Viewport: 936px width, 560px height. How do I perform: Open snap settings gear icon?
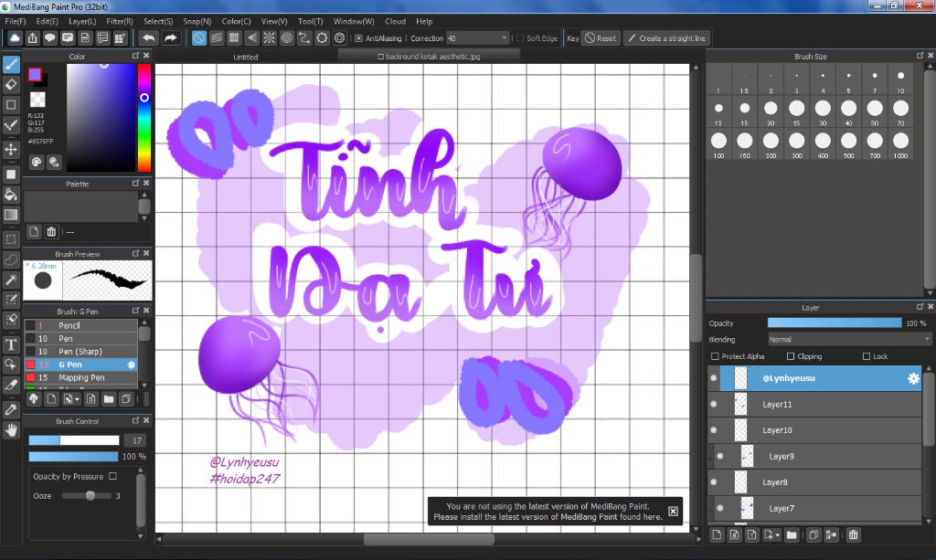coord(340,38)
